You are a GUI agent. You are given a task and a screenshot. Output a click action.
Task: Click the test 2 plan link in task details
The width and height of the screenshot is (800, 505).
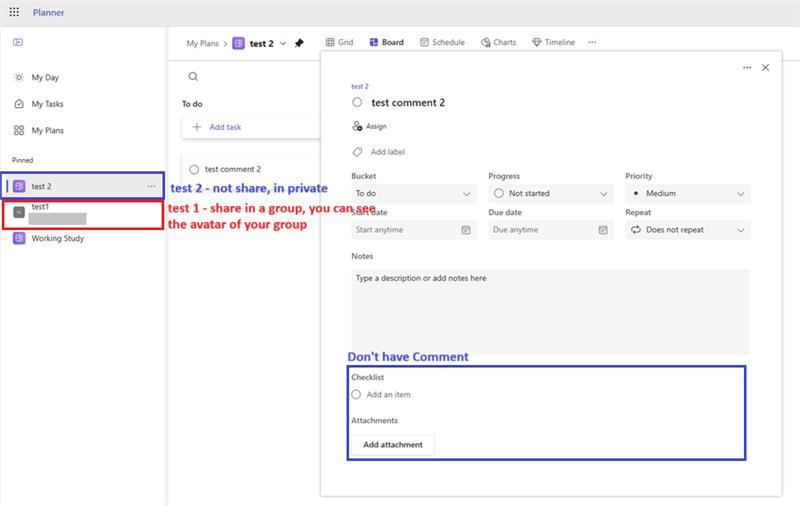pyautogui.click(x=360, y=86)
